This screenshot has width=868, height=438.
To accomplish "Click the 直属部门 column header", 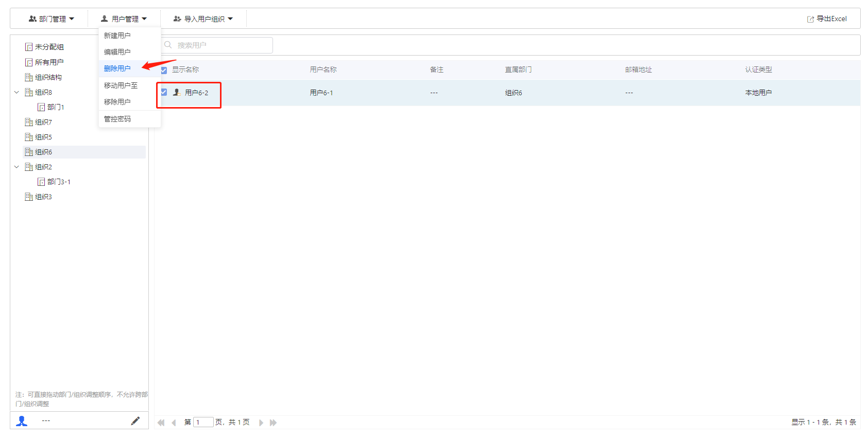I will click(x=518, y=69).
